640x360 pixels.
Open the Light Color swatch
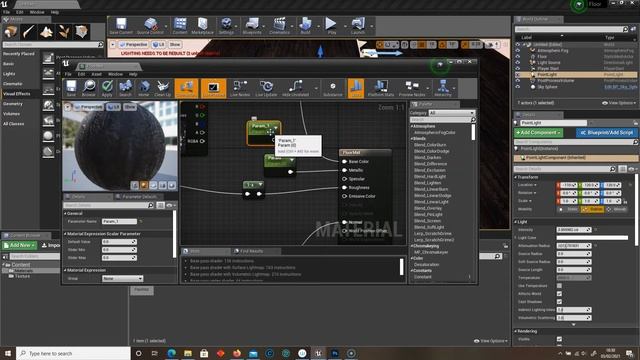click(592, 238)
